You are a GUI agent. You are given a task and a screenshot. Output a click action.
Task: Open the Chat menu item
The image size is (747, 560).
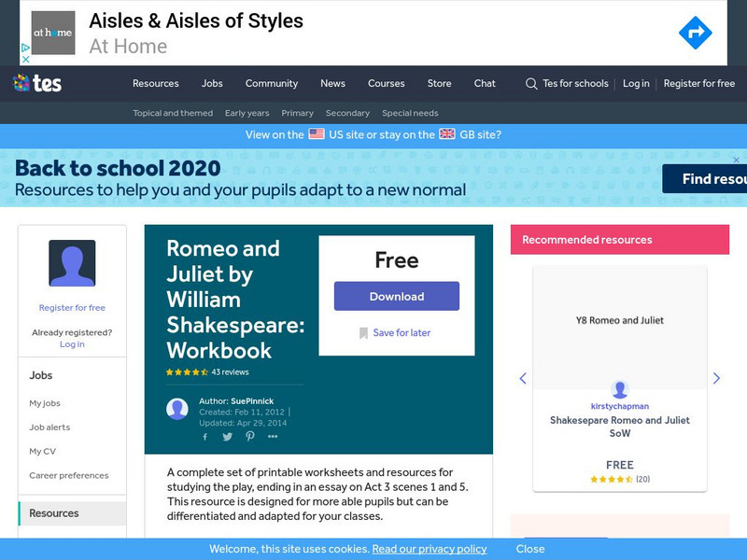485,83
